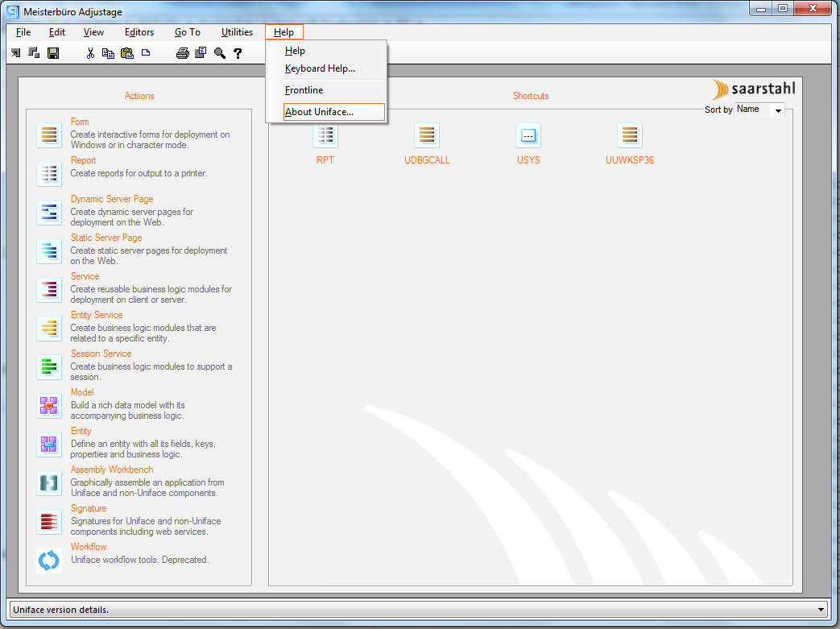The image size is (840, 629).
Task: Open the File menu
Action: [x=23, y=32]
